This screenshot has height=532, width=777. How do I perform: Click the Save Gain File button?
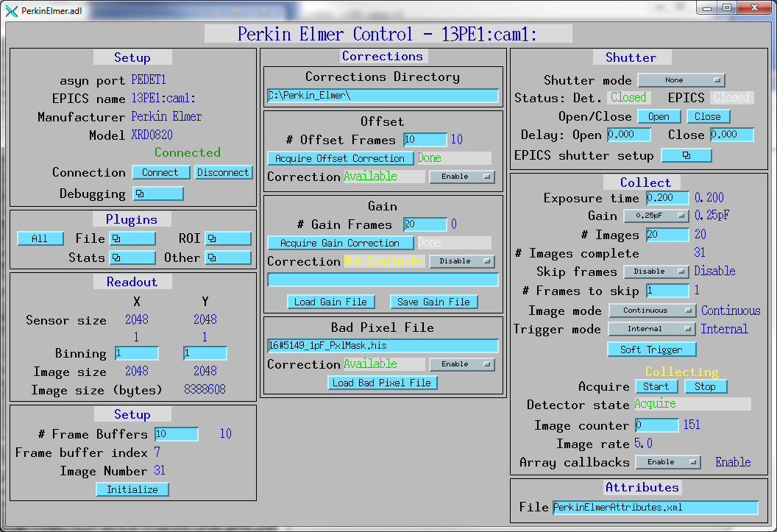pyautogui.click(x=434, y=302)
